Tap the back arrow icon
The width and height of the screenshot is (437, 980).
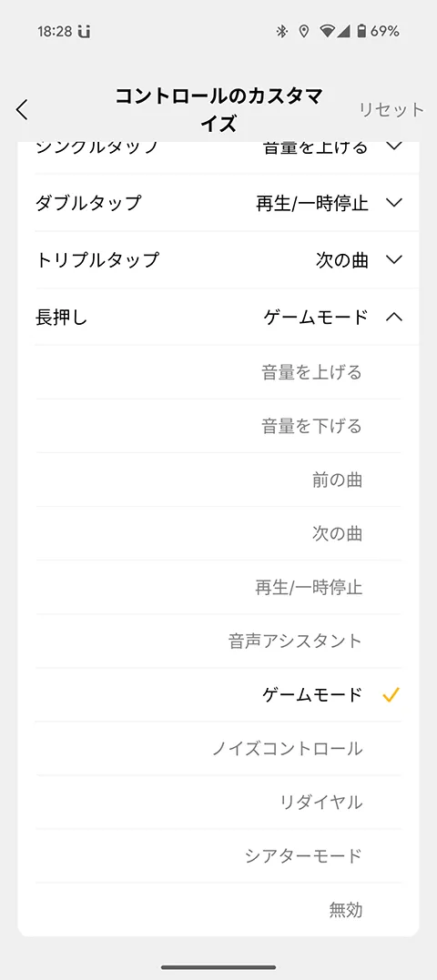(x=22, y=109)
